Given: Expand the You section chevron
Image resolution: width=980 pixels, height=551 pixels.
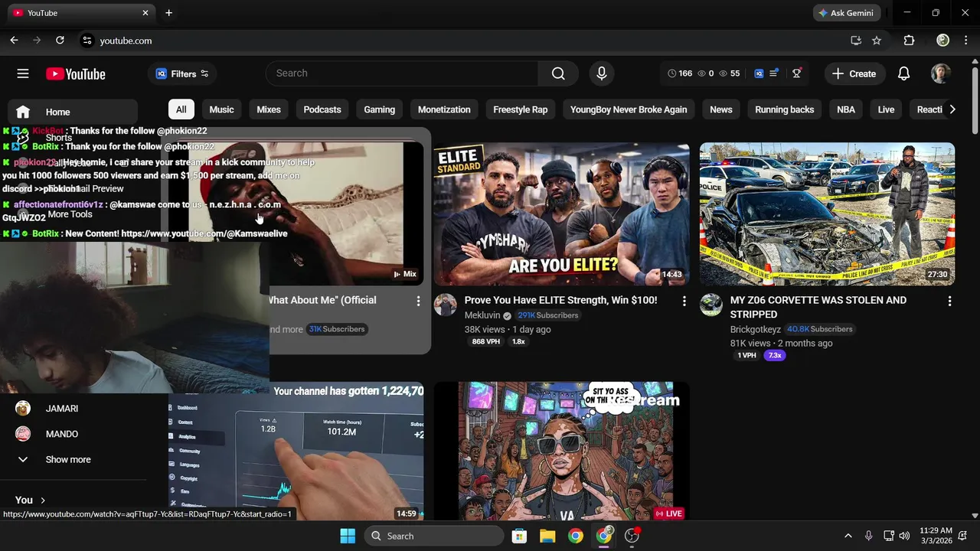Looking at the screenshot, I should click(x=43, y=500).
